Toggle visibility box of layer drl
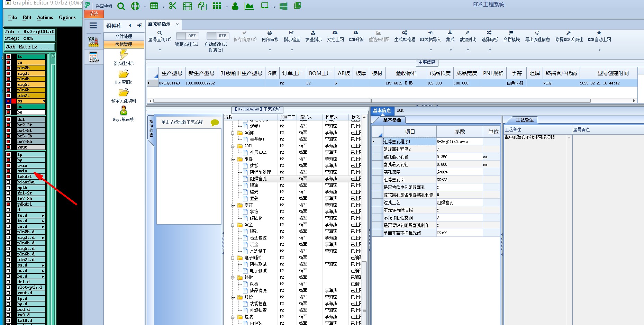Image resolution: width=644 pixels, height=325 pixels. point(8,119)
